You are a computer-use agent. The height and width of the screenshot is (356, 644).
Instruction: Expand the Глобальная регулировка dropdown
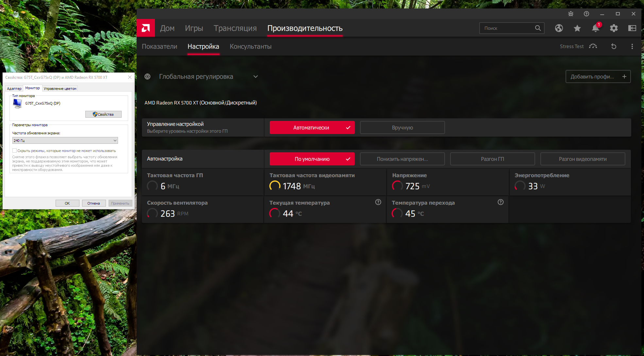(255, 76)
